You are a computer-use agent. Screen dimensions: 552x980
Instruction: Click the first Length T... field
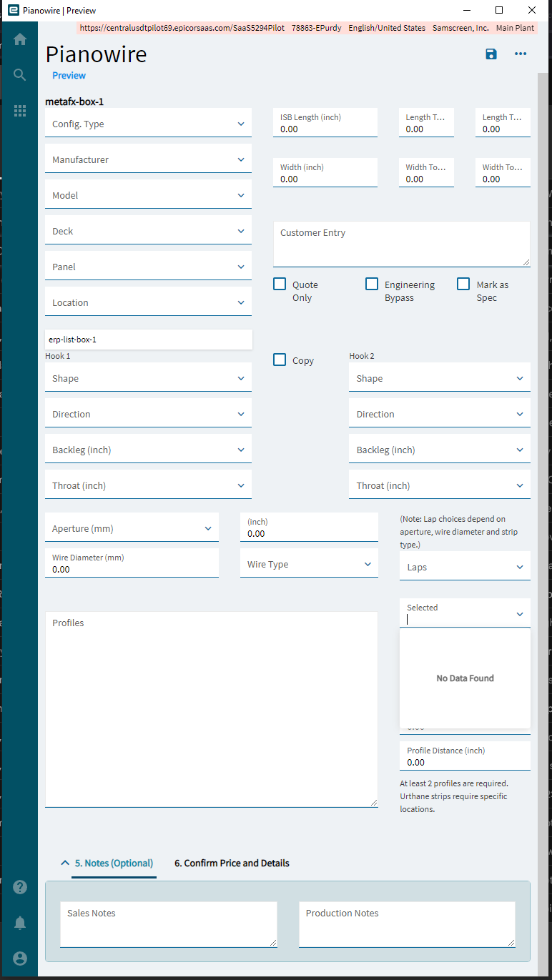pos(426,123)
